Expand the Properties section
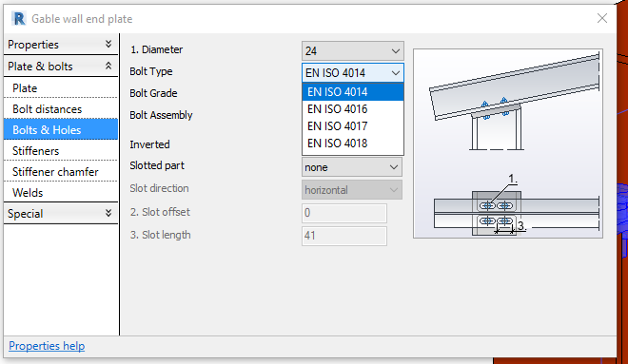Screen dimensions: 628x364 coord(61,45)
